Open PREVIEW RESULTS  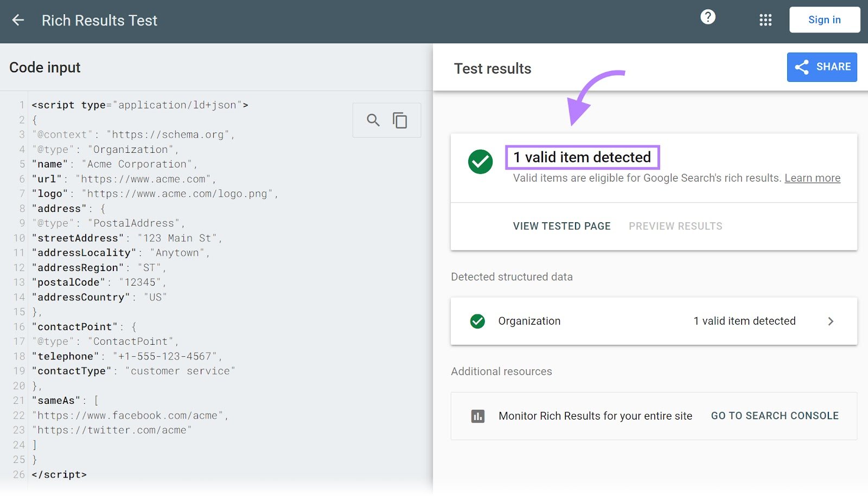675,226
